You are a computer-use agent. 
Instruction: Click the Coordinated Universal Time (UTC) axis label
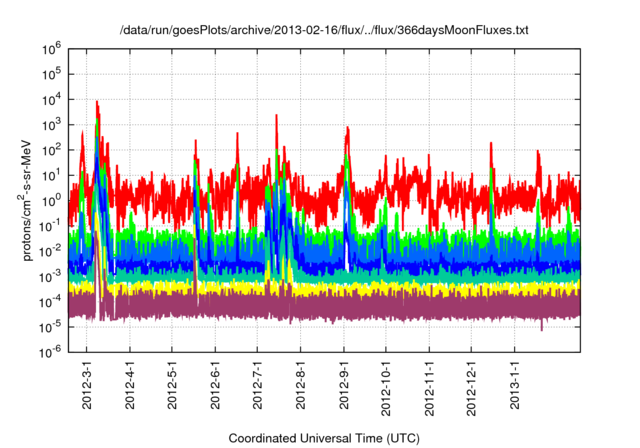pyautogui.click(x=323, y=438)
